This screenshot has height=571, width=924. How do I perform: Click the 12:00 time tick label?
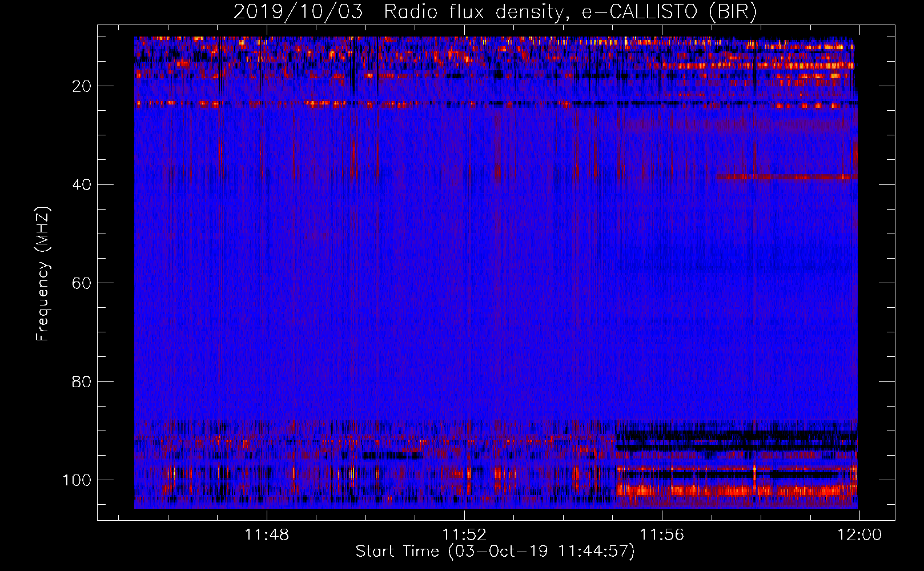[859, 535]
